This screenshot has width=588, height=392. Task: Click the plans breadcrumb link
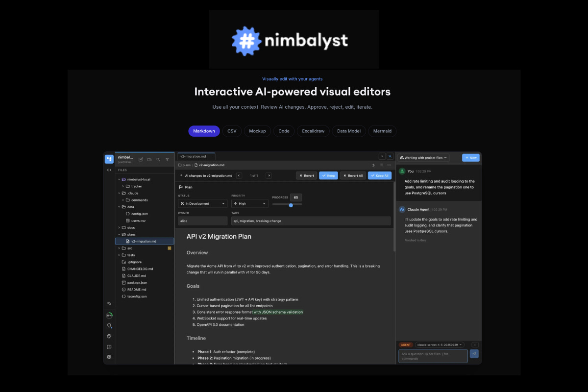184,165
